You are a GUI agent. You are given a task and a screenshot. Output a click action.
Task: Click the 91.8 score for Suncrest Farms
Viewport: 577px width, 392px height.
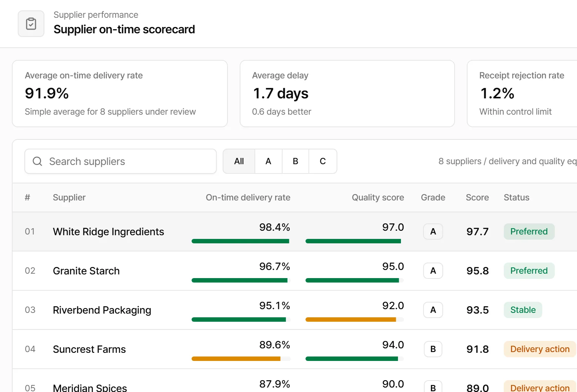(478, 349)
